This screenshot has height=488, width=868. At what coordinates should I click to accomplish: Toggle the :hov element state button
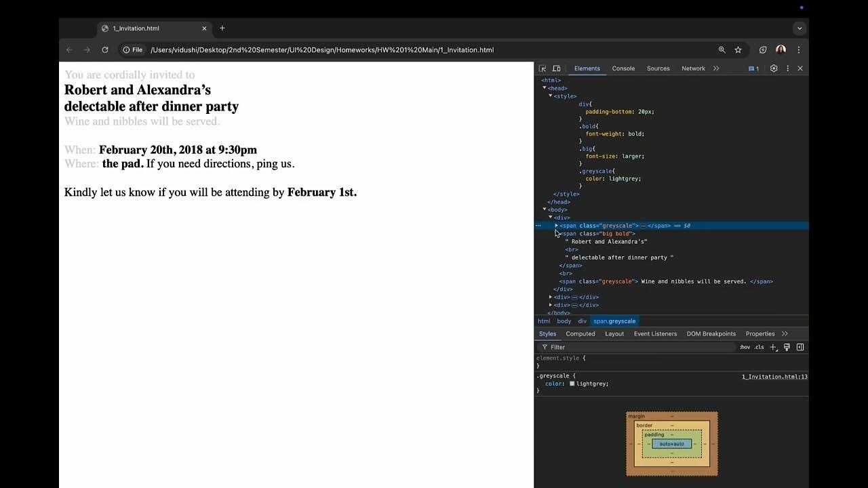pos(745,347)
